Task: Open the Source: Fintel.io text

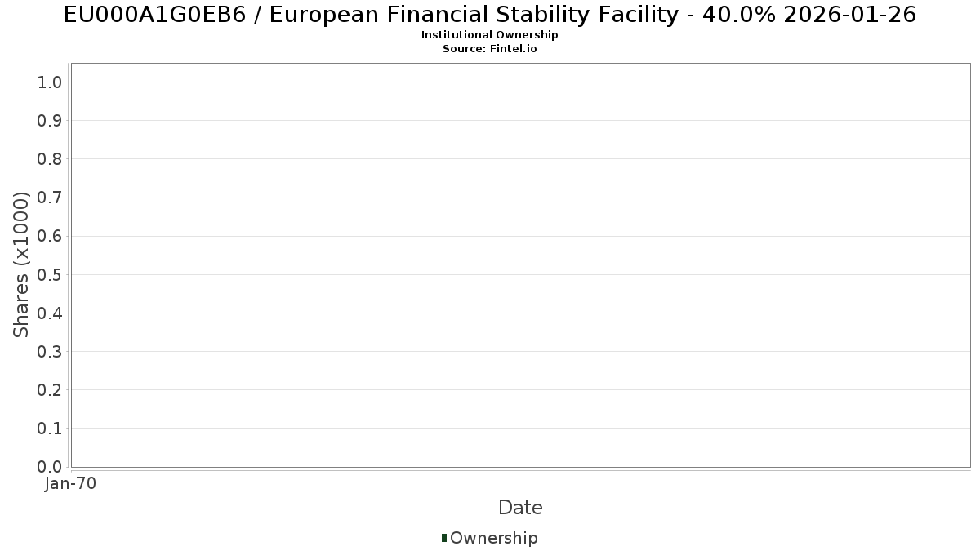Action: 490,49
